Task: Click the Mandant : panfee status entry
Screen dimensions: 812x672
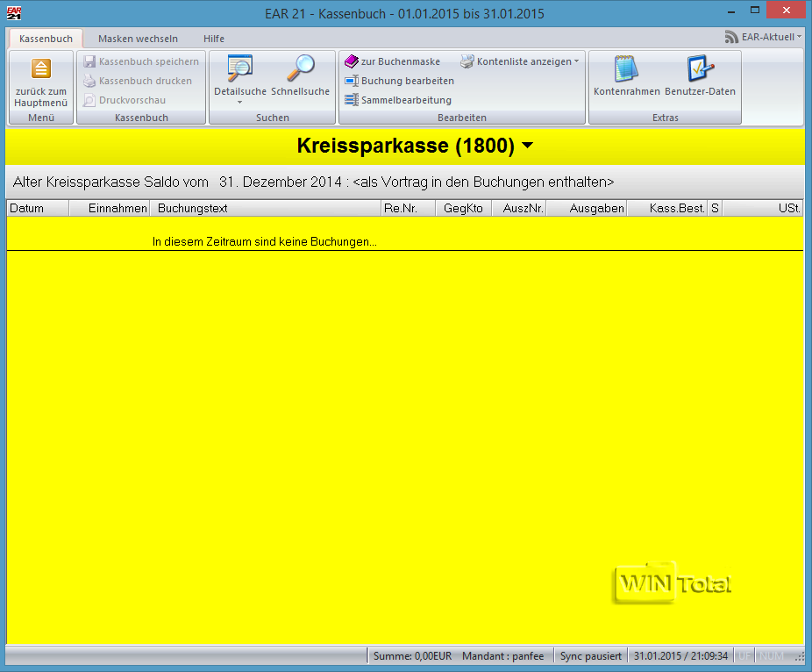Action: click(502, 656)
